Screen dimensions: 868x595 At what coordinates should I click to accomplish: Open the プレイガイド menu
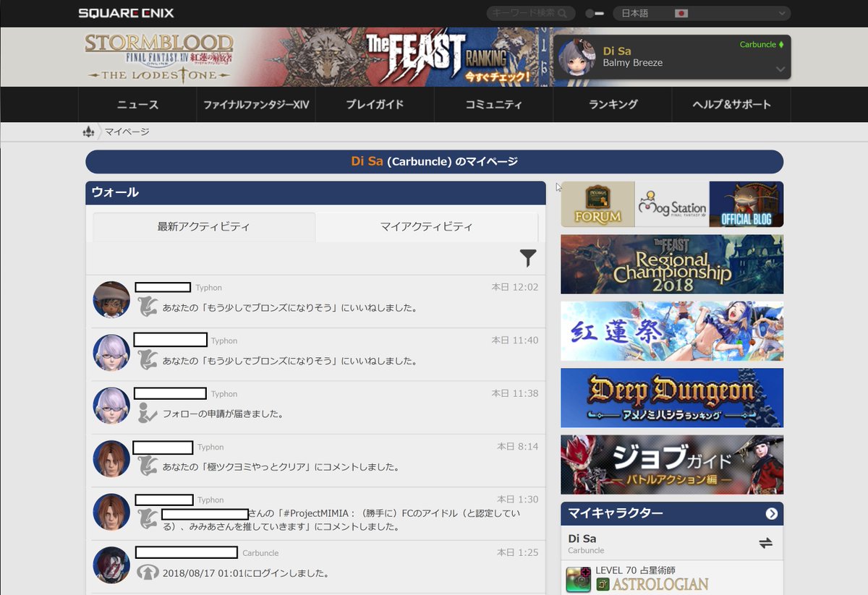375,105
